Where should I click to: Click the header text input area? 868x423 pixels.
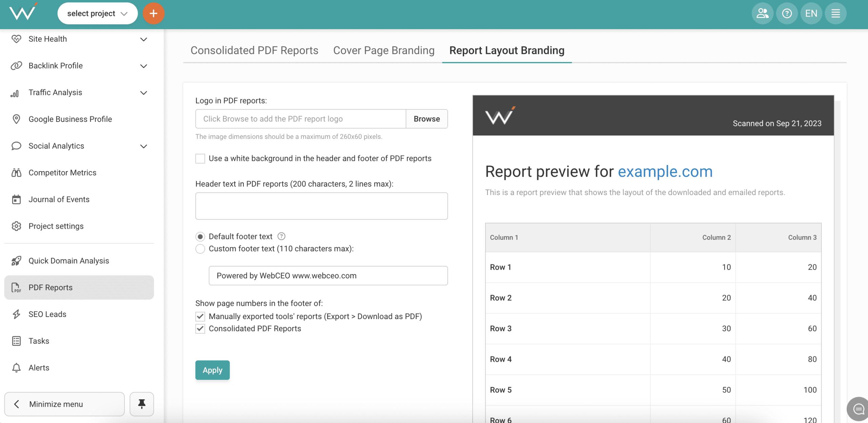(x=321, y=206)
